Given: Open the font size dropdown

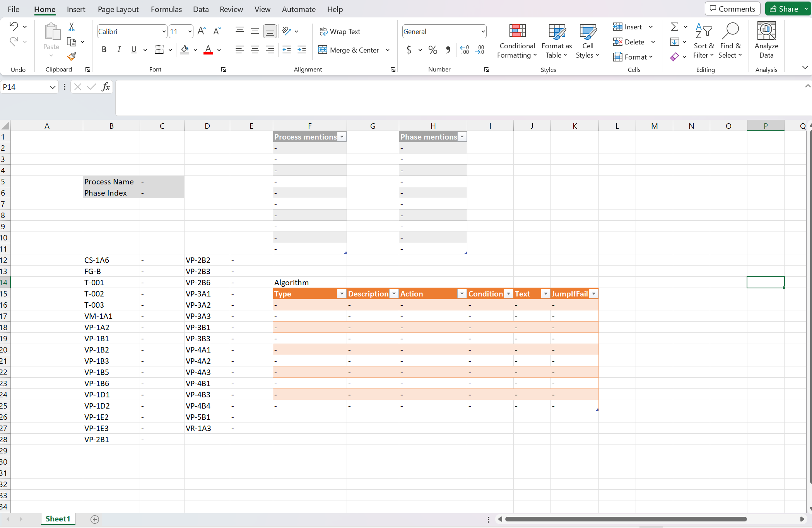Looking at the screenshot, I should pyautogui.click(x=190, y=32).
